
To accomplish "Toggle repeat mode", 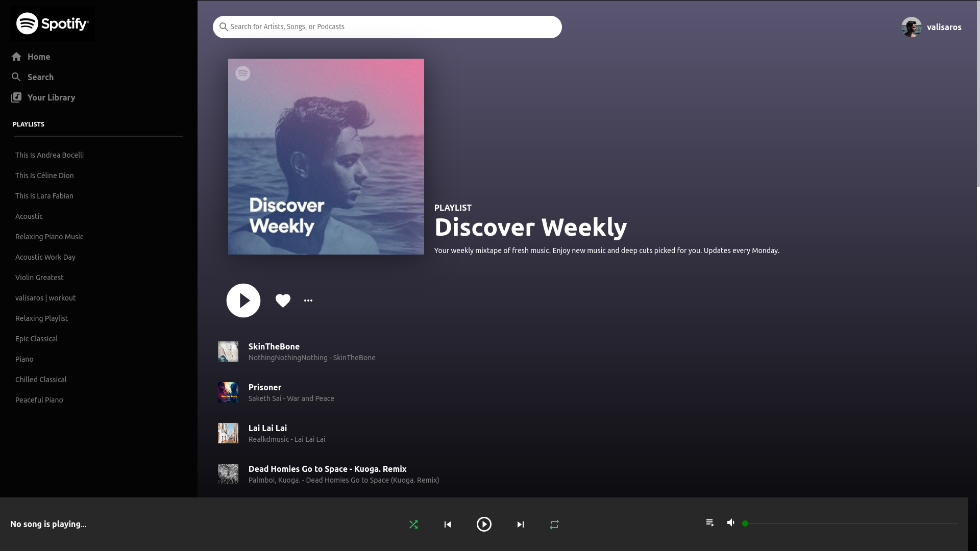I will pos(554,524).
